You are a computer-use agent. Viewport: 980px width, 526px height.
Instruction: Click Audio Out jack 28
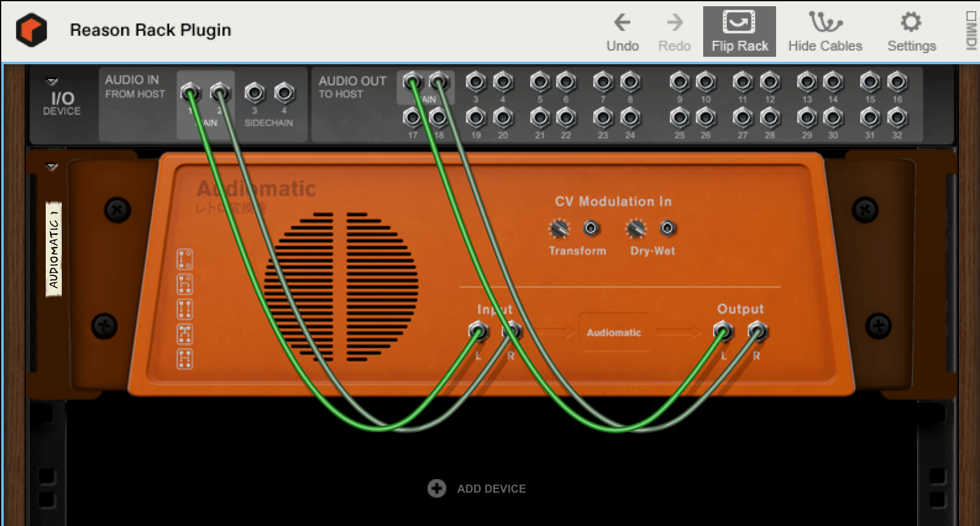click(x=770, y=117)
